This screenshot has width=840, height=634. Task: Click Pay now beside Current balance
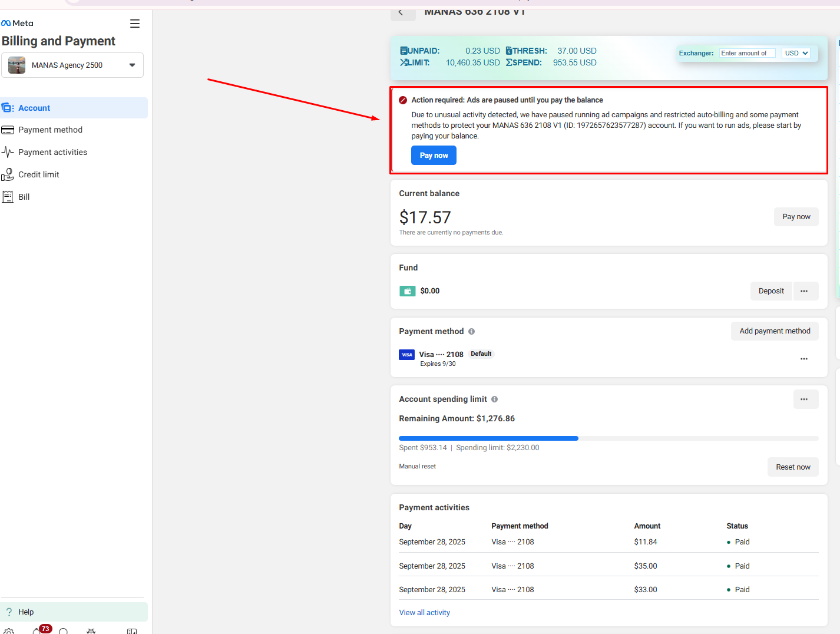click(x=796, y=217)
